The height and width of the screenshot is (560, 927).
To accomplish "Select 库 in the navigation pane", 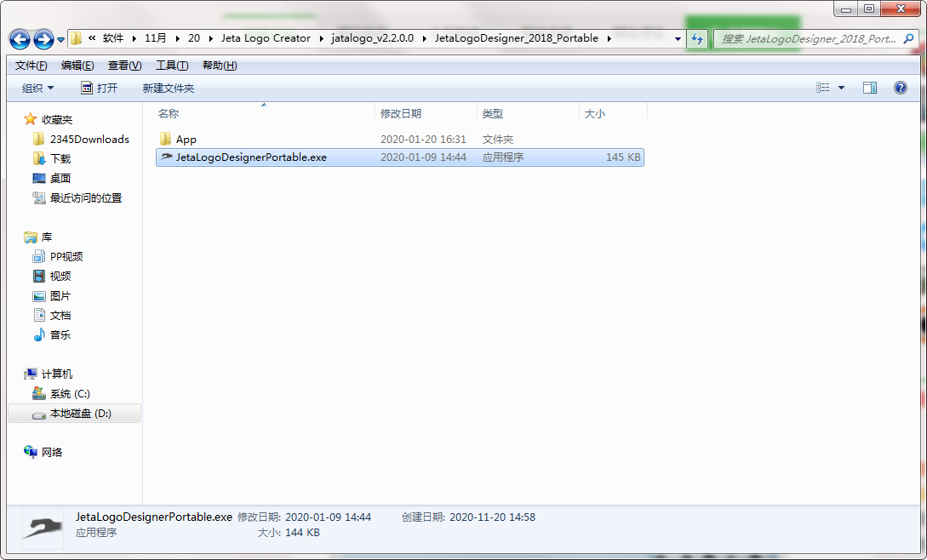I will point(47,237).
